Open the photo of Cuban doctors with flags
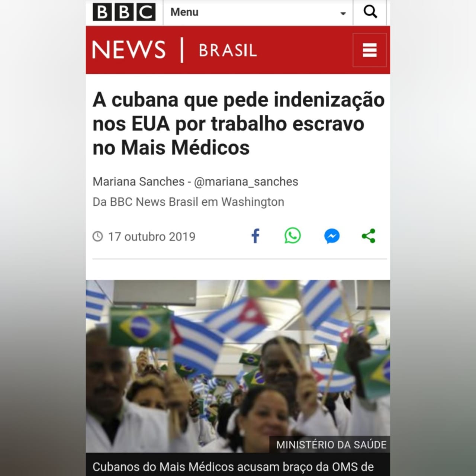 click(238, 366)
